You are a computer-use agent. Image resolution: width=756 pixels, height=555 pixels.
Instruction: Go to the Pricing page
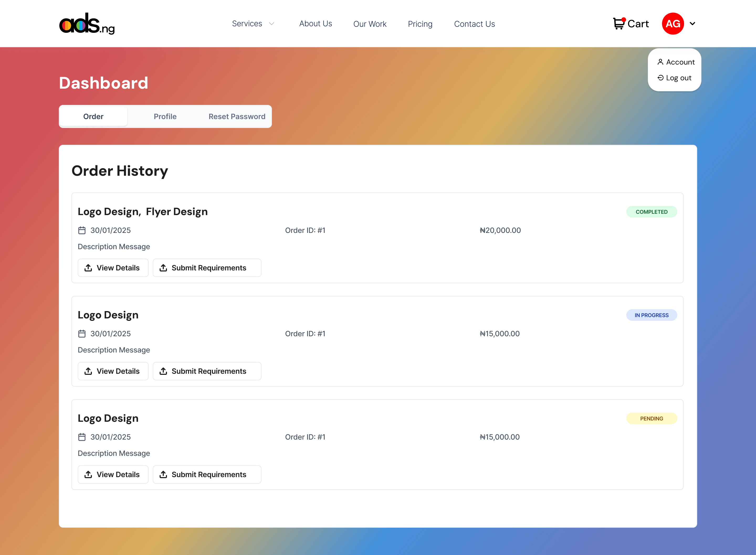[x=420, y=24]
